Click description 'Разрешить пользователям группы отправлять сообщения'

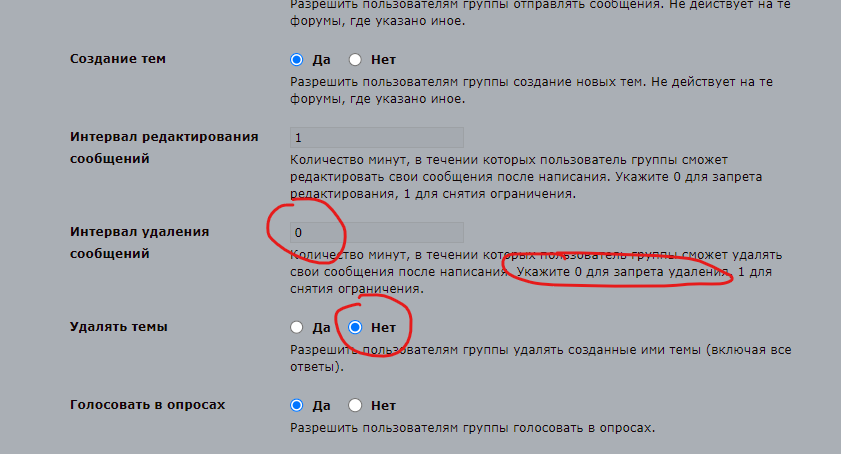point(540,13)
